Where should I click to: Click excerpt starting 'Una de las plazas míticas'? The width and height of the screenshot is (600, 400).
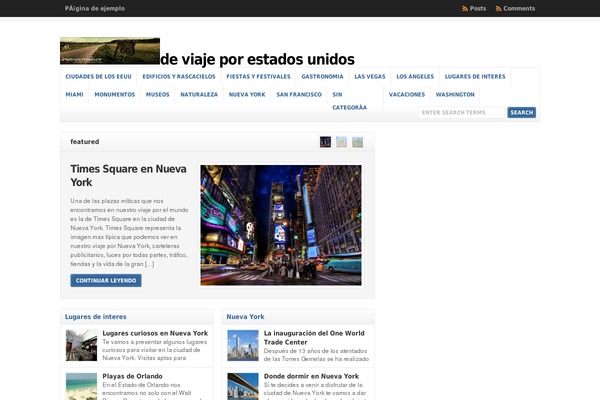[x=129, y=232]
